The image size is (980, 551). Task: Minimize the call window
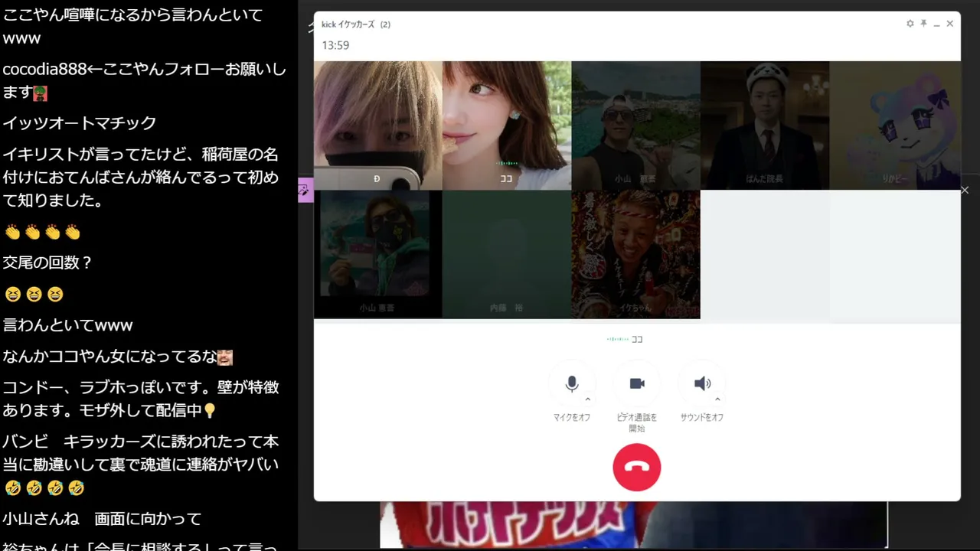coord(936,24)
